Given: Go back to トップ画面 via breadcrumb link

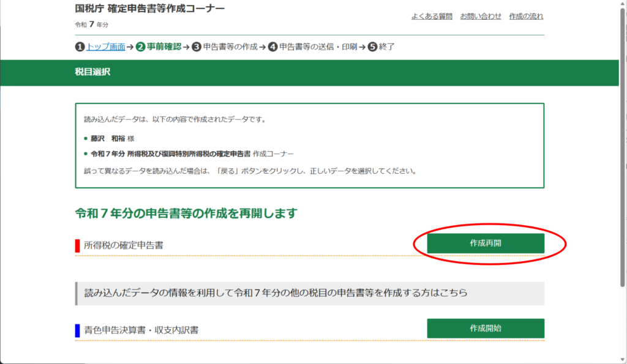Looking at the screenshot, I should pos(106,47).
